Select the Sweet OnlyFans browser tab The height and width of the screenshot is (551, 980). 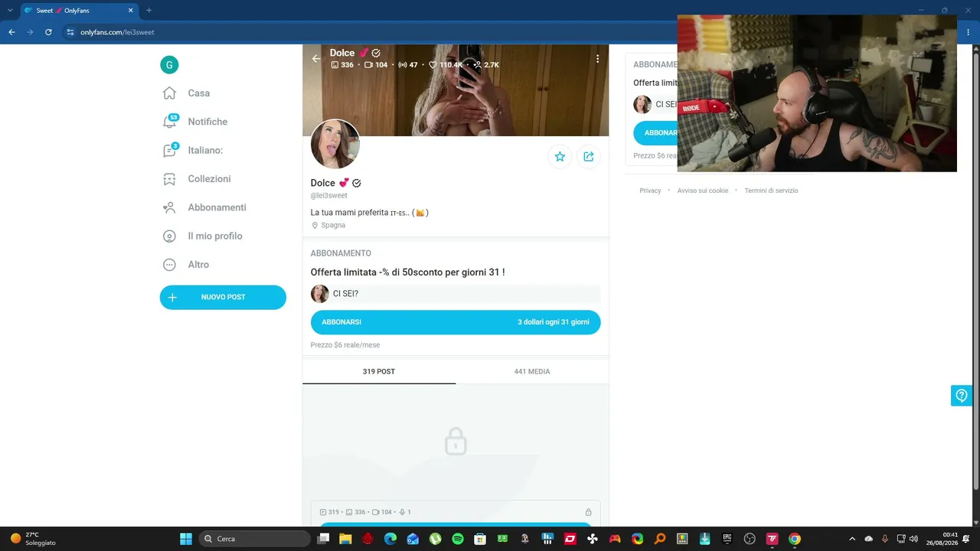(78, 11)
